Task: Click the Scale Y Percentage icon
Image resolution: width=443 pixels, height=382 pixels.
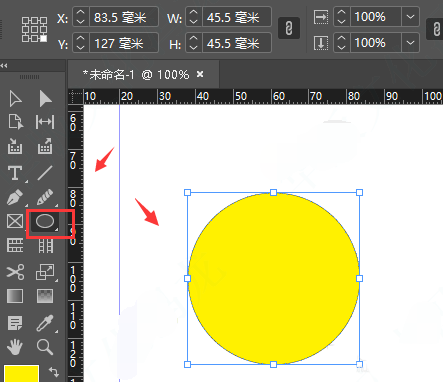Action: (x=321, y=43)
